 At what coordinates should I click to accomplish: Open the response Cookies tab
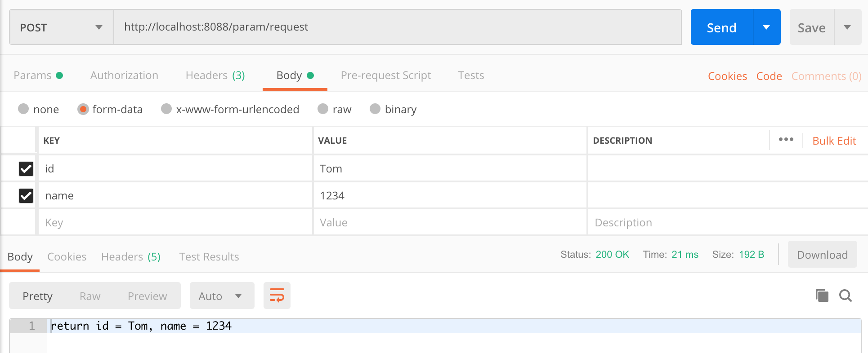coord(67,257)
